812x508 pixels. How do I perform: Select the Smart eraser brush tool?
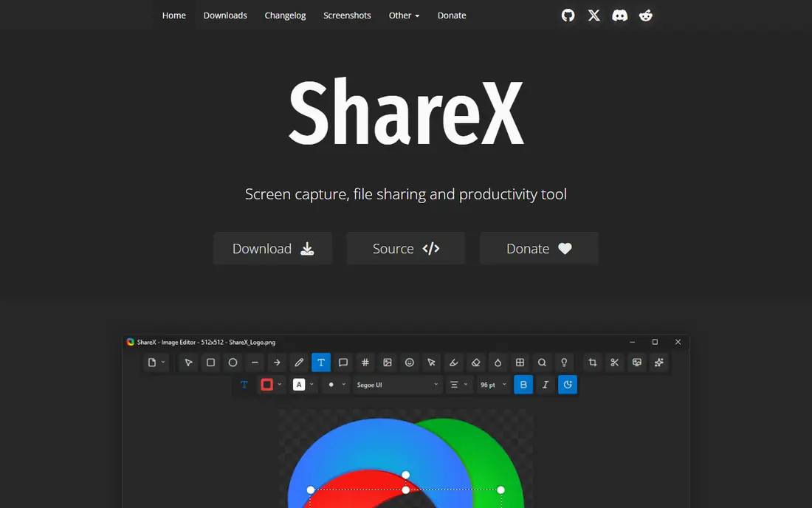pyautogui.click(x=454, y=363)
